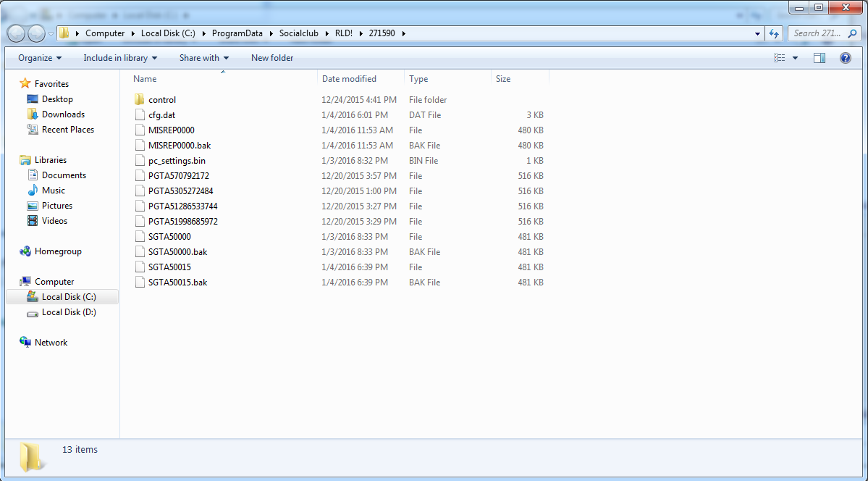Open the address bar previous locations dropdown

(757, 34)
